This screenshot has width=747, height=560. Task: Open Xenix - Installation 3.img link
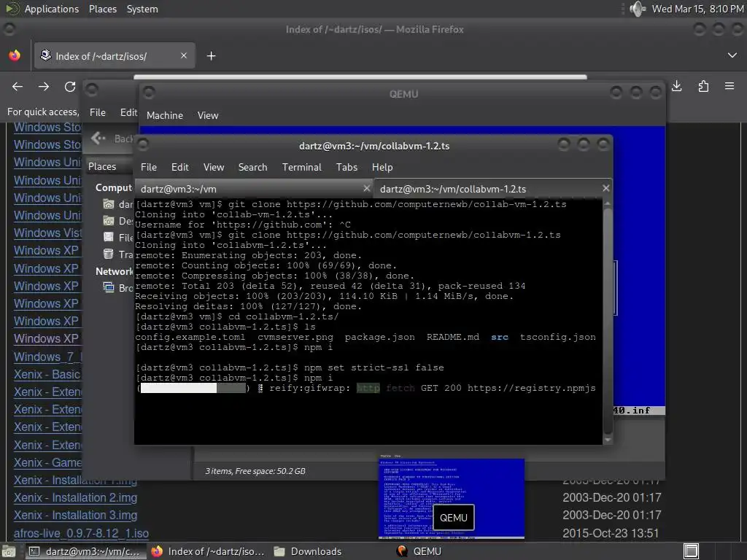tap(75, 516)
